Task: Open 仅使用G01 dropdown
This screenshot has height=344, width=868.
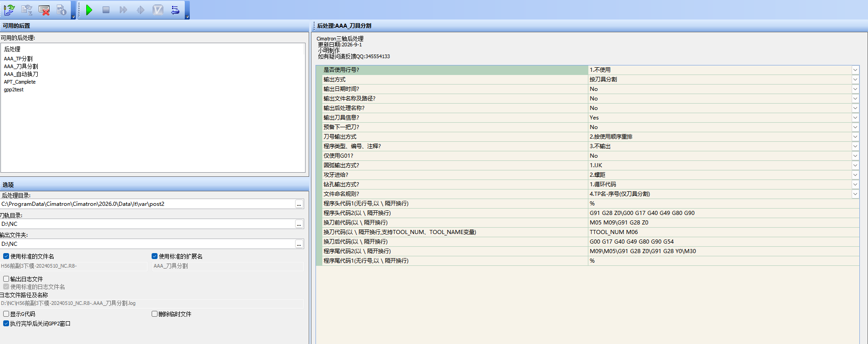Action: 855,156
